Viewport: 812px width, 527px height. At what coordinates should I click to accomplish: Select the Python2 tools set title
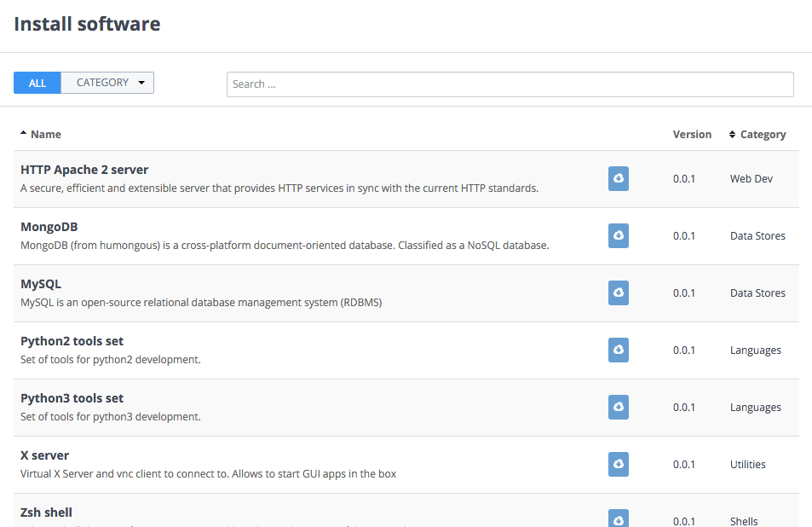pos(72,341)
